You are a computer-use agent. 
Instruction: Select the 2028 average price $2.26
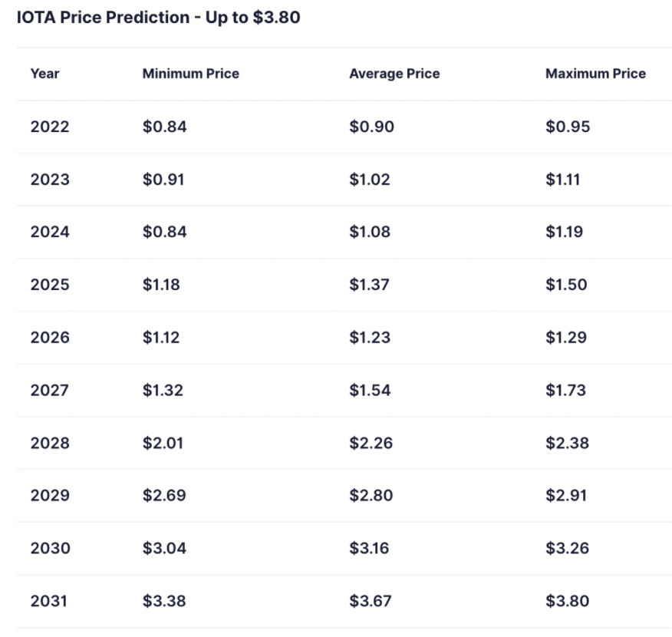click(371, 443)
